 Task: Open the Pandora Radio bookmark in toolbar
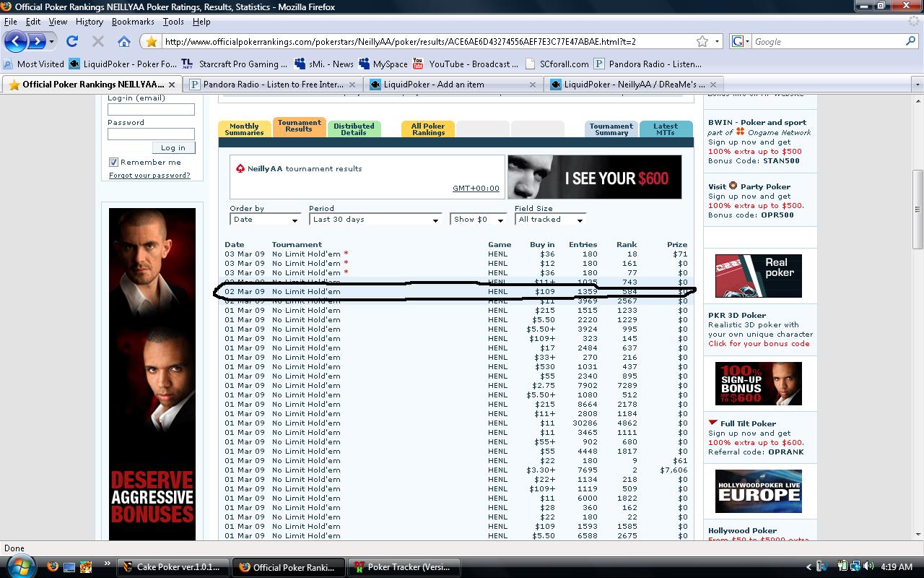coord(647,64)
